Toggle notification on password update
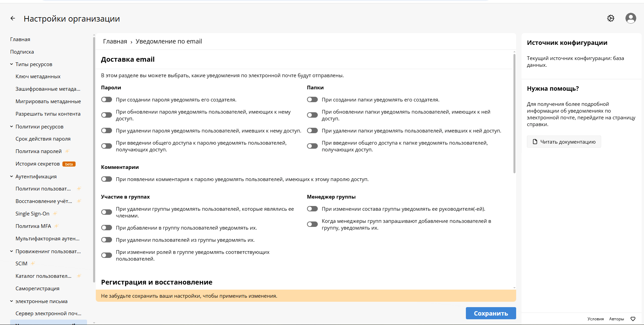Image resolution: width=644 pixels, height=325 pixels. [x=107, y=115]
